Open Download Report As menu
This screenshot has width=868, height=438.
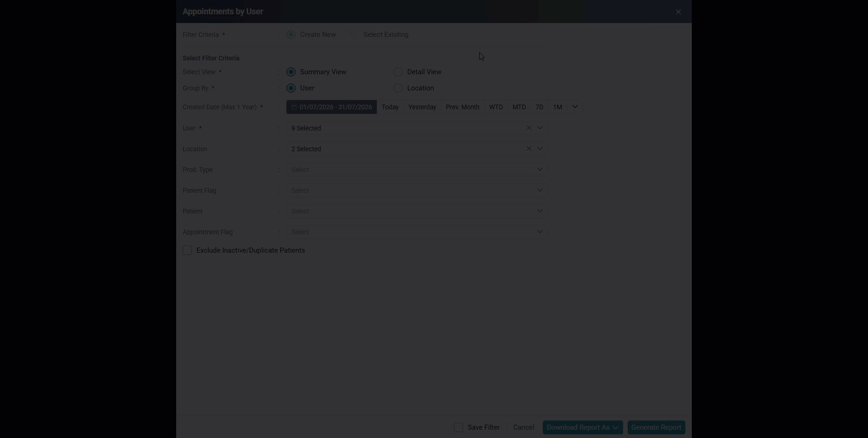pyautogui.click(x=583, y=427)
